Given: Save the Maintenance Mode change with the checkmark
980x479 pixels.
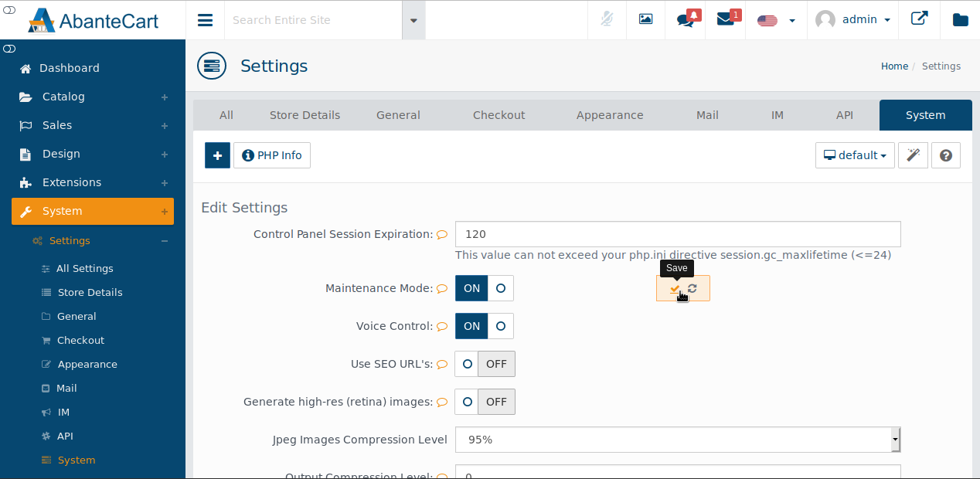Looking at the screenshot, I should tap(675, 289).
